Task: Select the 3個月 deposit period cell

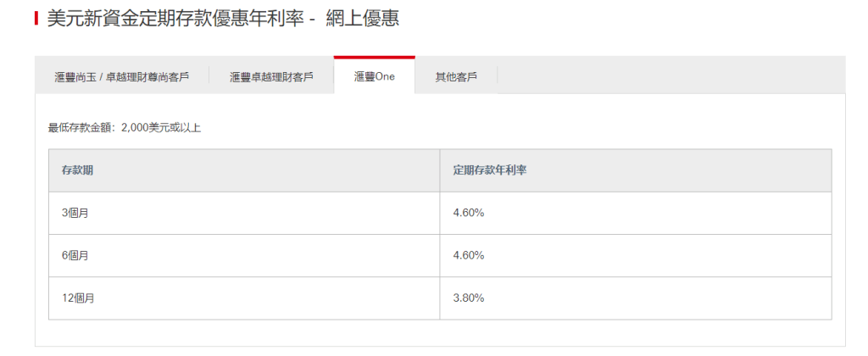Action: coord(75,213)
